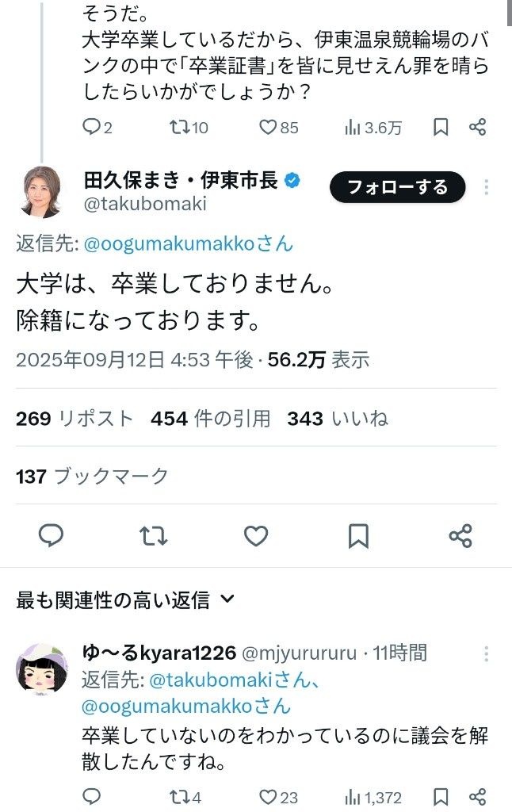Open 田久保まき profile picture
512x812 pixels.
(x=38, y=192)
